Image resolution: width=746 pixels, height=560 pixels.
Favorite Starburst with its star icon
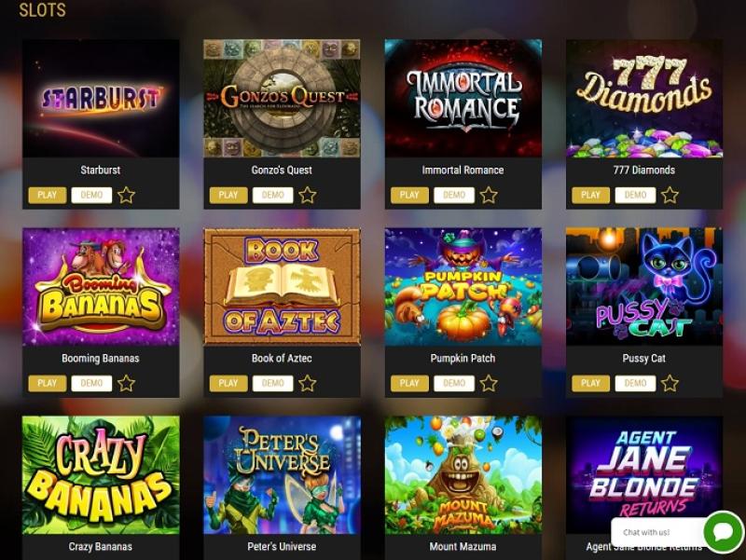coord(126,195)
